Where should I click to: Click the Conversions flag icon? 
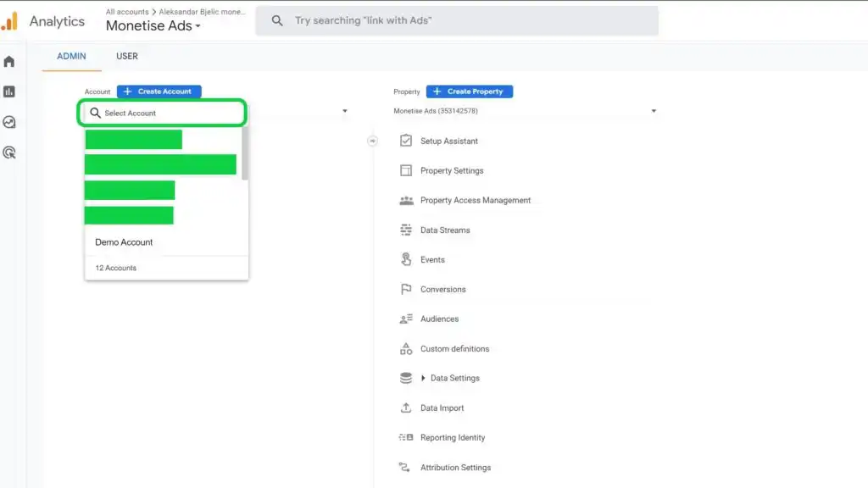tap(405, 289)
